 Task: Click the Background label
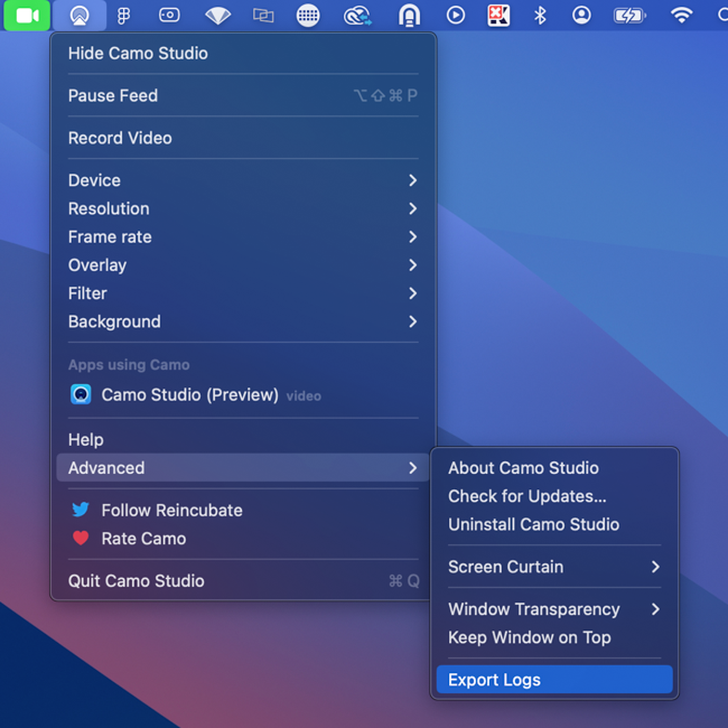[114, 322]
